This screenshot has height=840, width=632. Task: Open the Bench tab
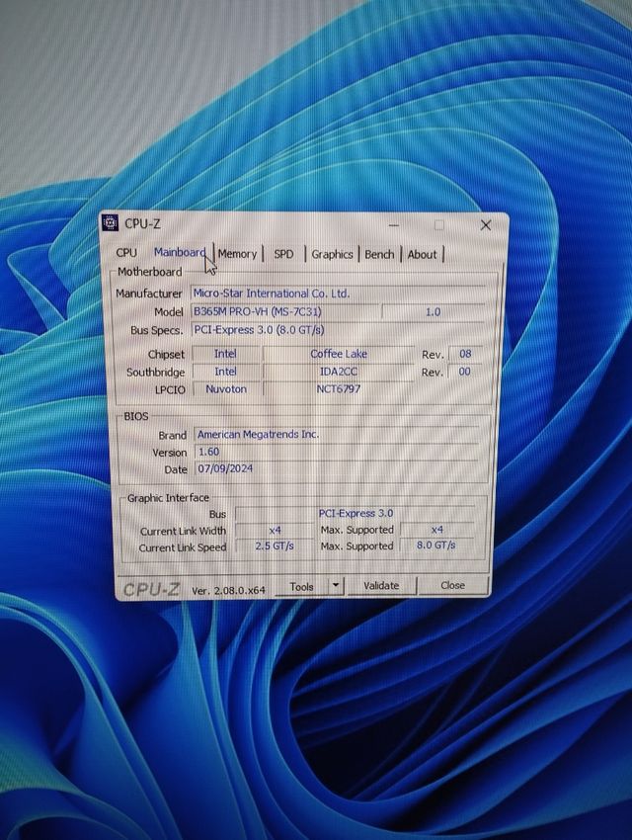379,254
